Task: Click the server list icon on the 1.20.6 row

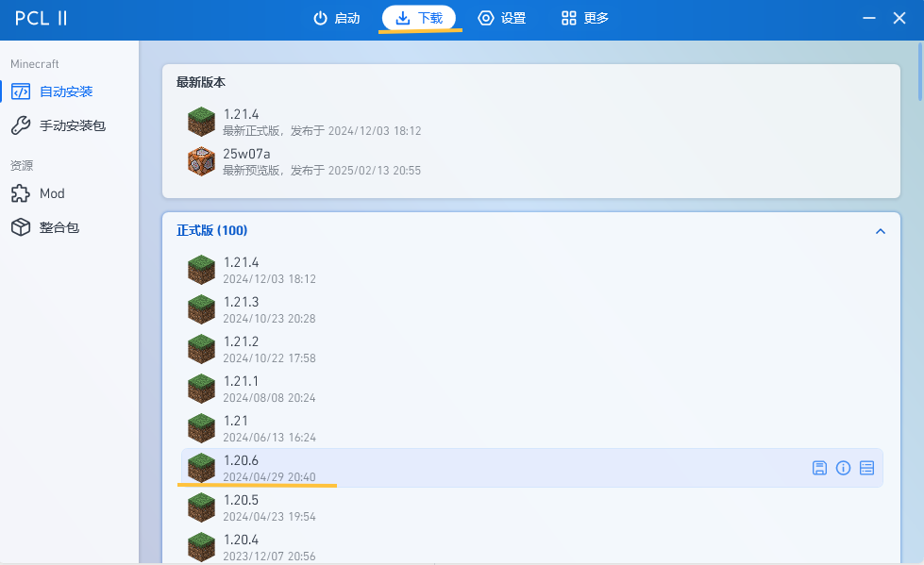Action: tap(866, 468)
